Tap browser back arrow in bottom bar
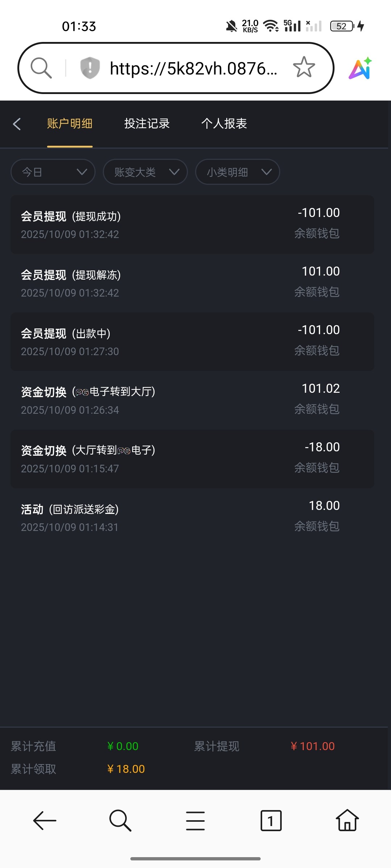The width and height of the screenshot is (391, 868). pos(45,821)
